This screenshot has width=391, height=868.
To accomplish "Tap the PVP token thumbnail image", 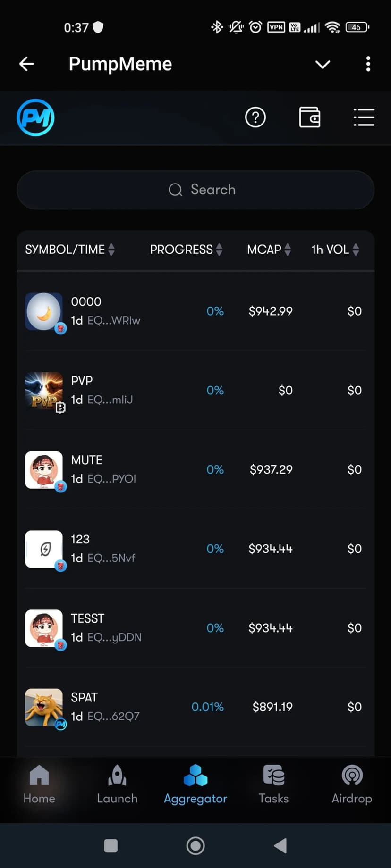I will point(44,391).
